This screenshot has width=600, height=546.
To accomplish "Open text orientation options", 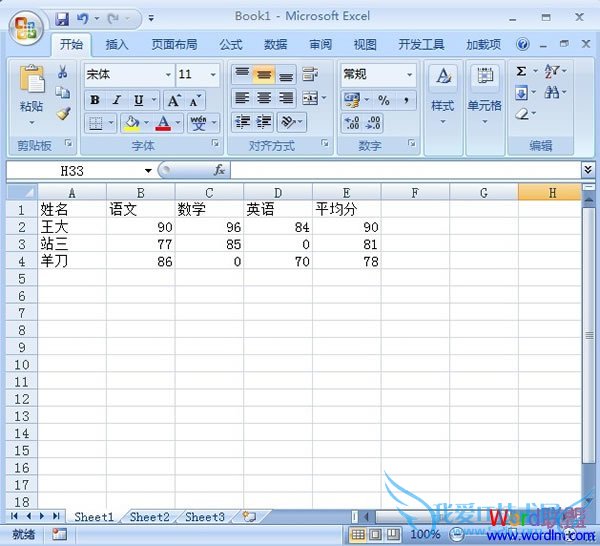I will coord(288,122).
